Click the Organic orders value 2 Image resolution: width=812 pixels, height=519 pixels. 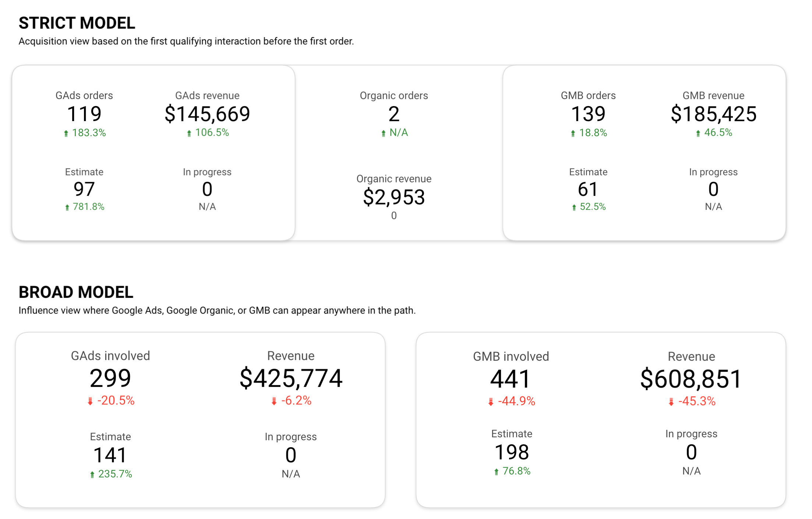coord(394,114)
